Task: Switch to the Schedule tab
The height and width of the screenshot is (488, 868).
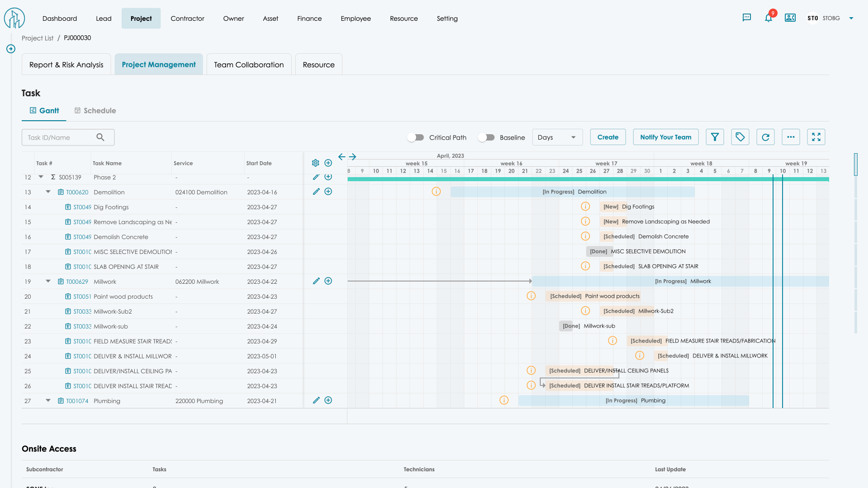Action: click(x=95, y=111)
